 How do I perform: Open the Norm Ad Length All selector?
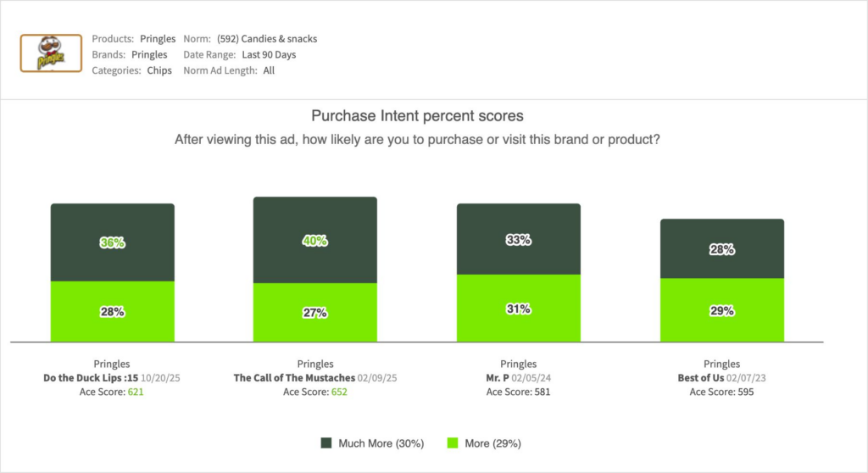click(269, 71)
